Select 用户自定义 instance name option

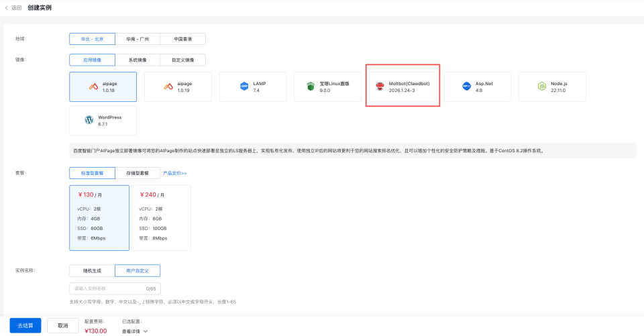click(x=138, y=271)
